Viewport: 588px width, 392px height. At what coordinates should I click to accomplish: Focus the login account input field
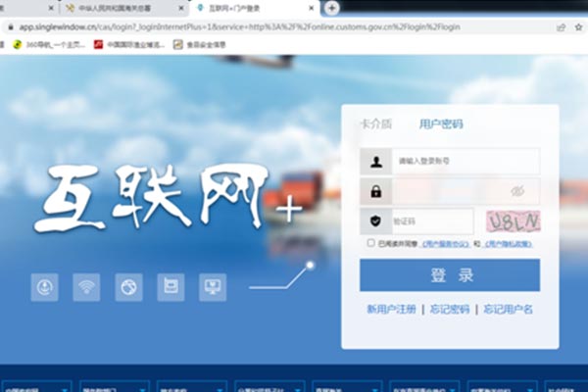[x=465, y=162]
